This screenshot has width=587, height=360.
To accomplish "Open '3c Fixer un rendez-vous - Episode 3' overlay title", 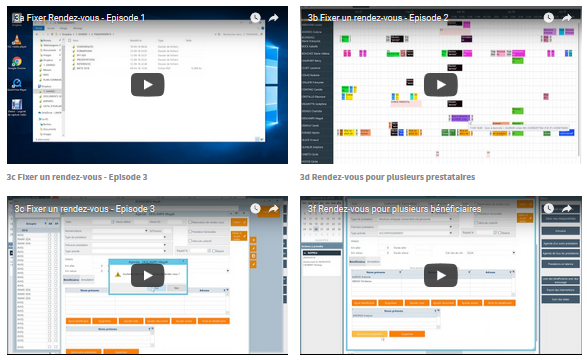I will click(84, 208).
